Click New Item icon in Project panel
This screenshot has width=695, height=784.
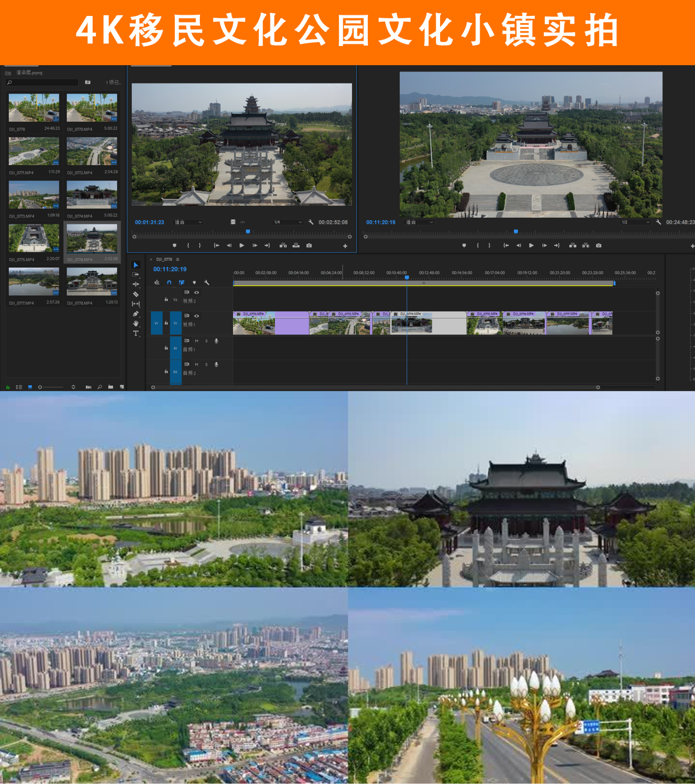(x=122, y=387)
